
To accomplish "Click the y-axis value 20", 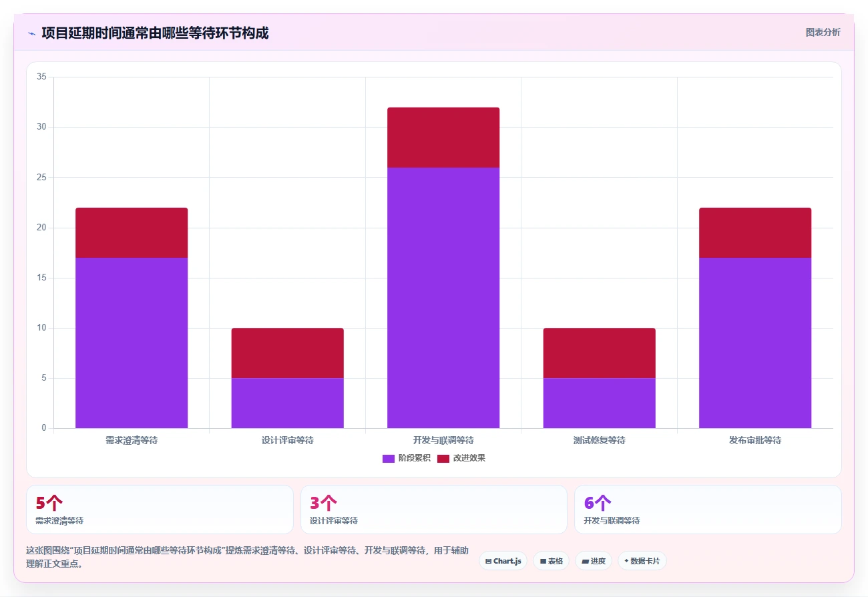I will point(41,228).
